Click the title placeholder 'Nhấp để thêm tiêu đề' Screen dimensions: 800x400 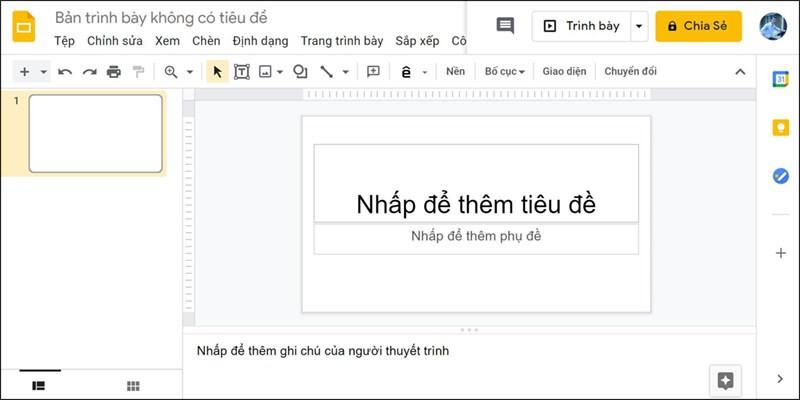(x=476, y=184)
